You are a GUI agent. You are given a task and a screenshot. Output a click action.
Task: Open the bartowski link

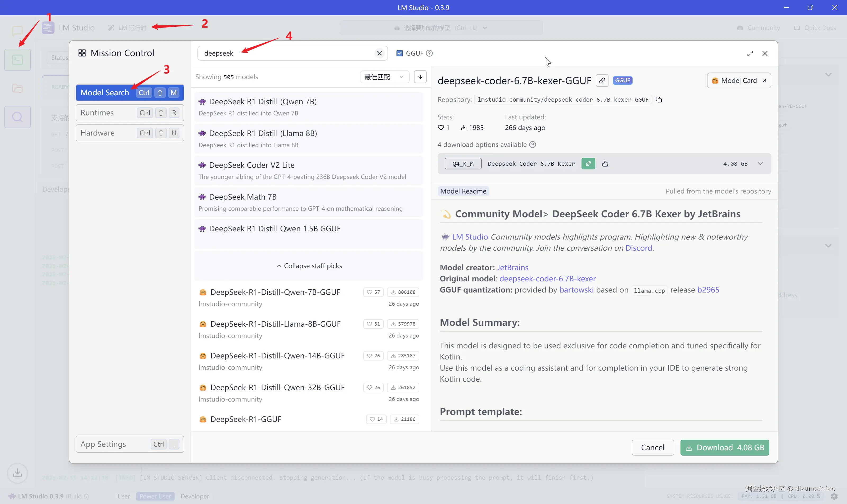pyautogui.click(x=576, y=290)
